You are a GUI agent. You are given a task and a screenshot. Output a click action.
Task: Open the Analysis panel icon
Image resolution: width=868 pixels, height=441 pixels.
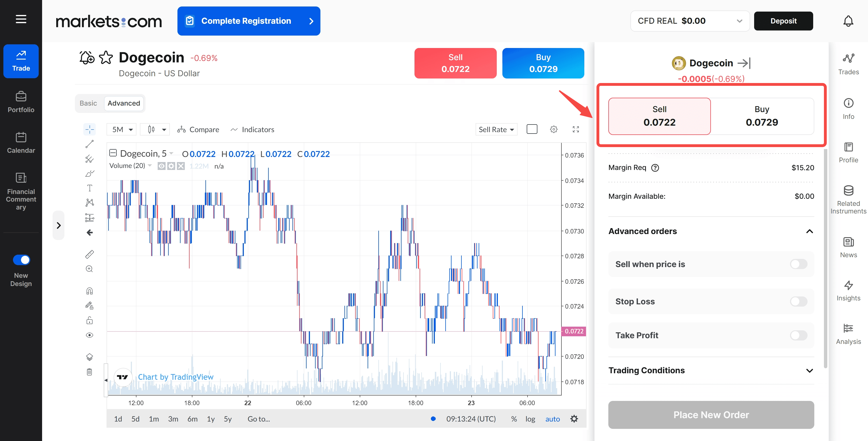coord(849,334)
